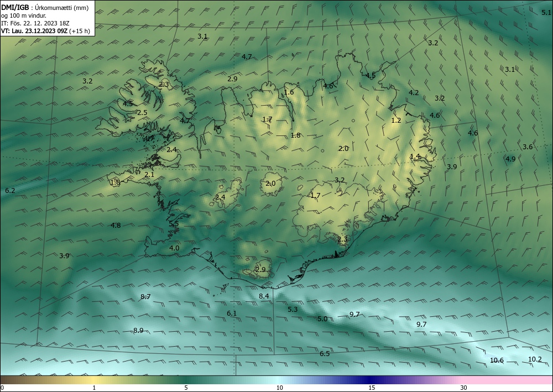
Task: Click the 10.2 value on the map
Action: (x=535, y=359)
